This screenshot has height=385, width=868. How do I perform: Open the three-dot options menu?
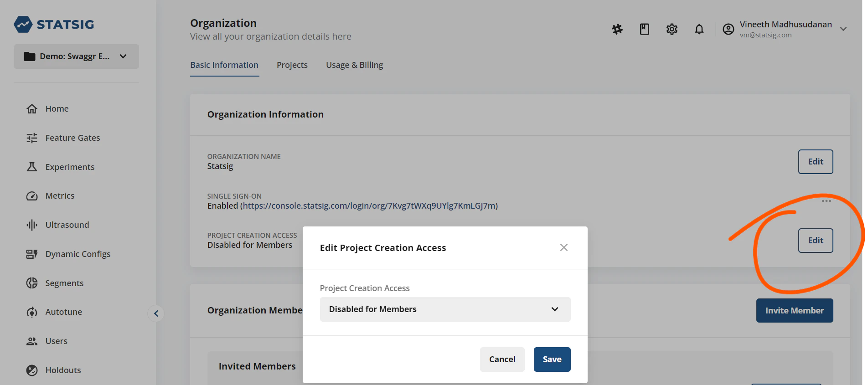[x=827, y=201]
